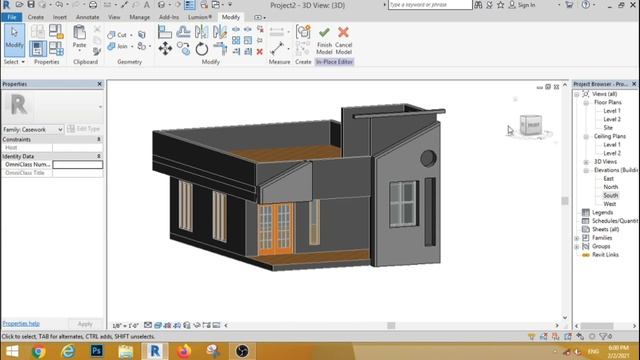Collapse the Views (all) tree node
This screenshot has height=360, width=640.
(577, 94)
